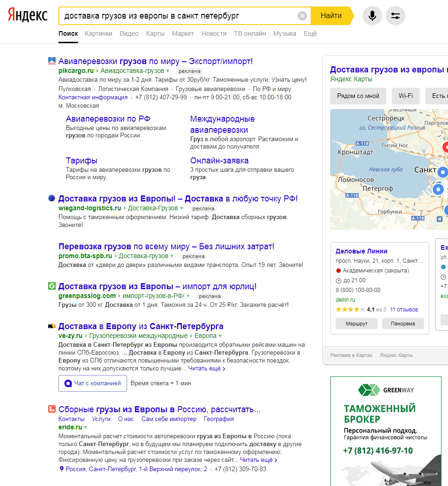The width and height of the screenshot is (448, 486).
Task: Open Перевозка грузов по всему миру ad
Action: 166,246
